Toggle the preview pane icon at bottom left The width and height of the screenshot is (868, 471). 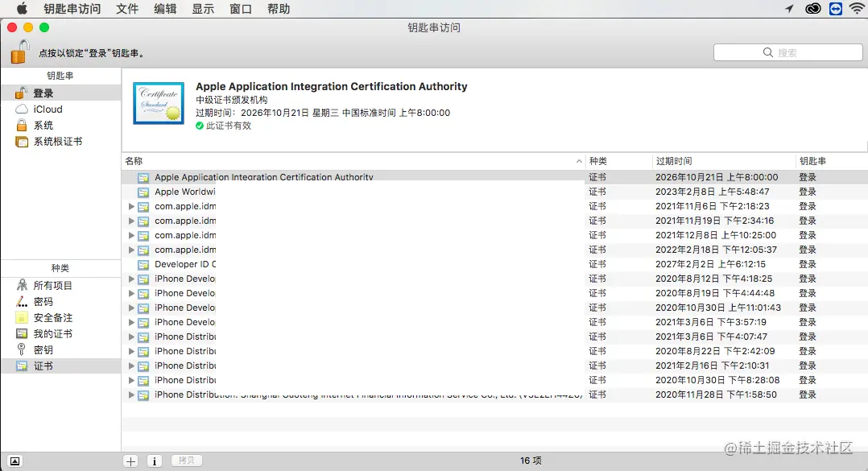[15, 461]
